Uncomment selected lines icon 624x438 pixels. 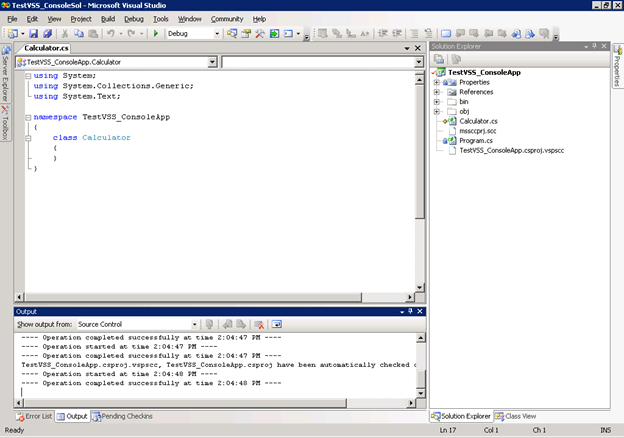(x=428, y=34)
